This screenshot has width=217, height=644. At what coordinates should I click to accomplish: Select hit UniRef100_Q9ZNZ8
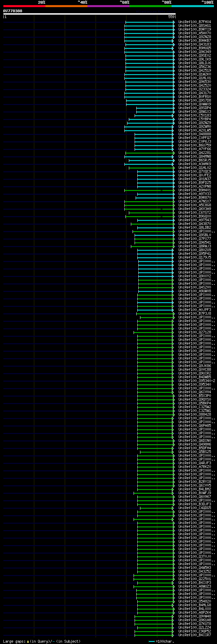[x=195, y=37]
